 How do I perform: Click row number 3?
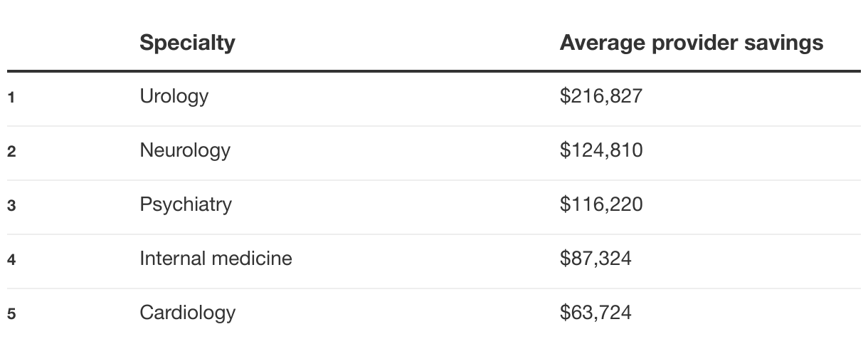click(x=11, y=206)
